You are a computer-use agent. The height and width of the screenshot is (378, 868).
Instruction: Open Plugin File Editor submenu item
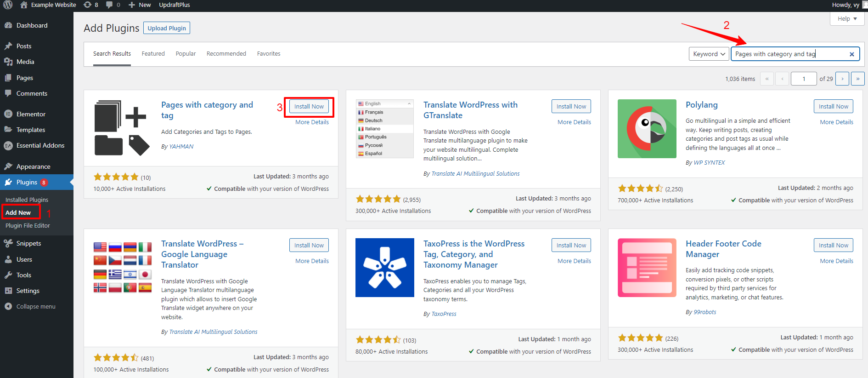(28, 225)
